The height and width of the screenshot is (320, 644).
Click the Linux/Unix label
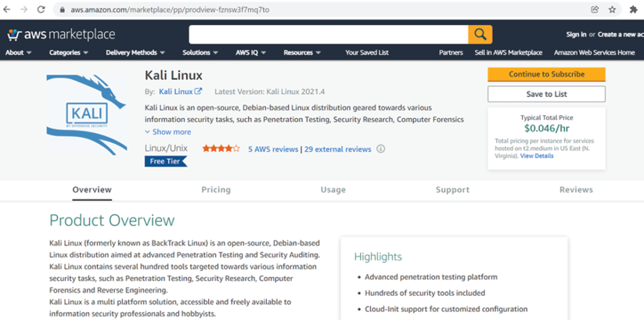click(166, 149)
